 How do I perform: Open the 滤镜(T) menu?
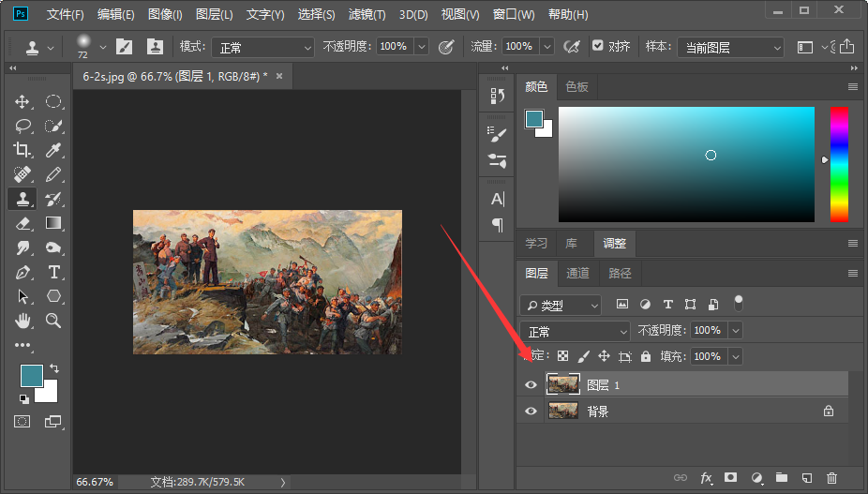coord(367,14)
